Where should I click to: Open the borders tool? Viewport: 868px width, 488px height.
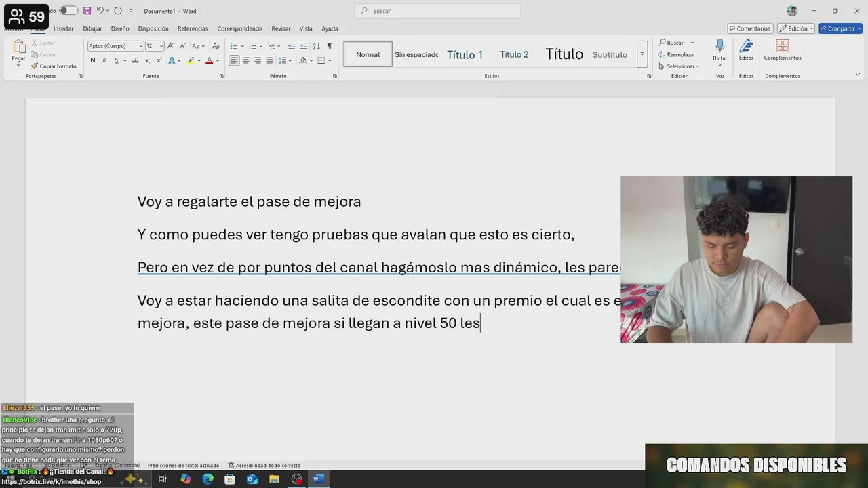[x=321, y=60]
